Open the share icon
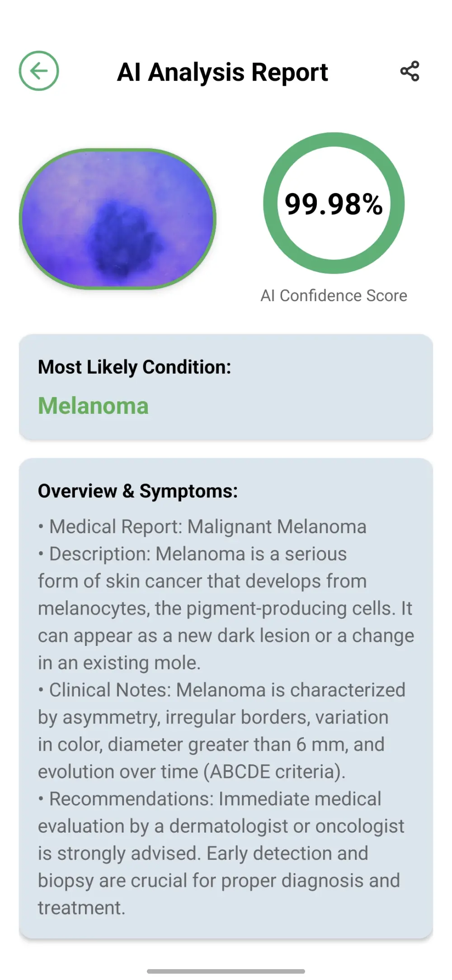Viewport: 452px width, 980px height. (410, 71)
